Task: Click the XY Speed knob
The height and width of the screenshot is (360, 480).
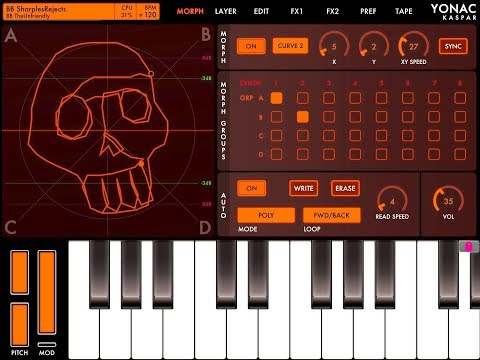Action: click(x=413, y=45)
